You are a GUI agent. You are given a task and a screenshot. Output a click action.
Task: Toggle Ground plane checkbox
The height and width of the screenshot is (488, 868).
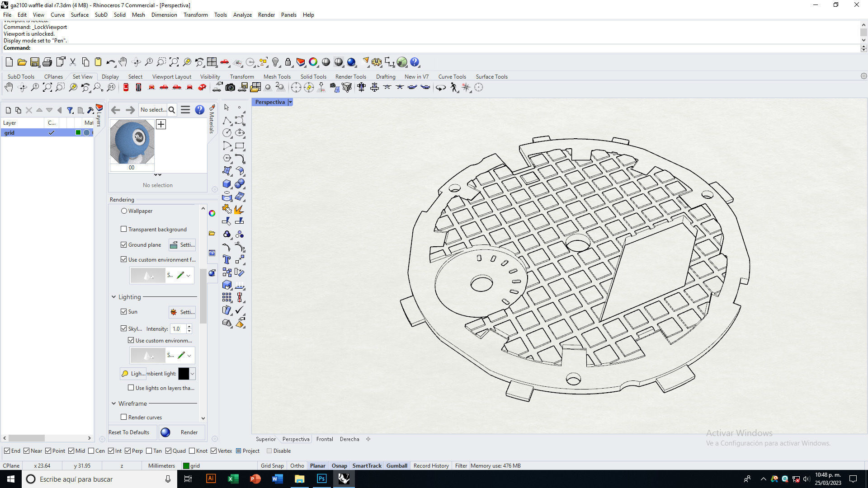tap(123, 244)
